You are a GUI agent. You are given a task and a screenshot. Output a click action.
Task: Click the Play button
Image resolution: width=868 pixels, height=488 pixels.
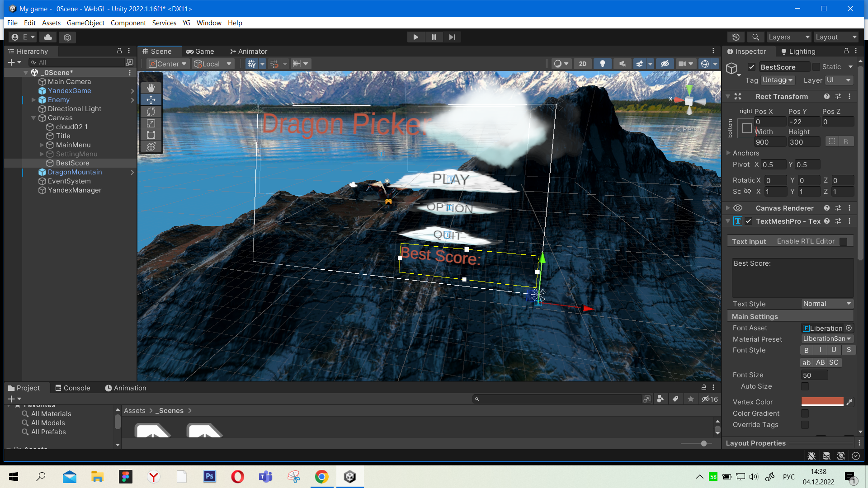point(415,37)
